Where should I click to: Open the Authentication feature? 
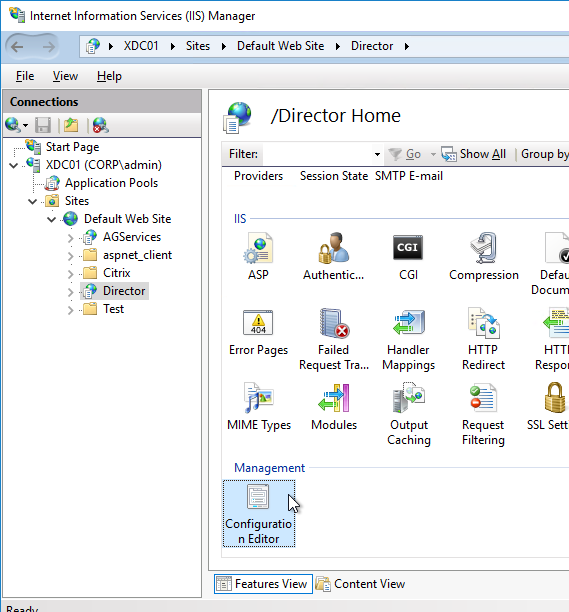click(x=333, y=256)
